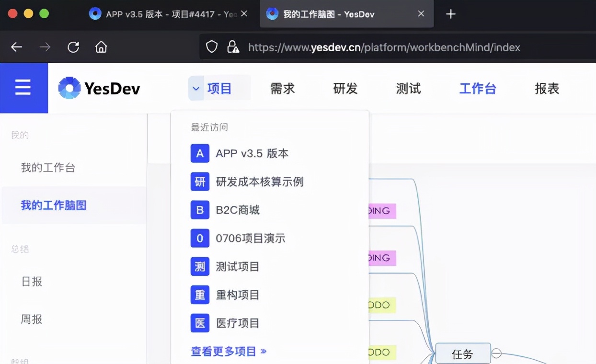Image resolution: width=596 pixels, height=364 pixels.
Task: Open the 需求 navigation tab
Action: click(282, 89)
